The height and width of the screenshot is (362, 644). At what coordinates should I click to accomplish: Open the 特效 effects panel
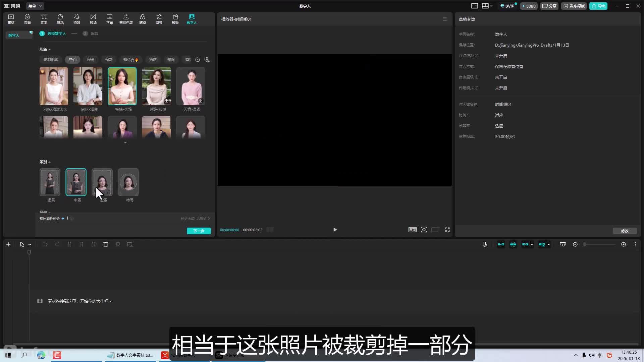[x=77, y=19]
